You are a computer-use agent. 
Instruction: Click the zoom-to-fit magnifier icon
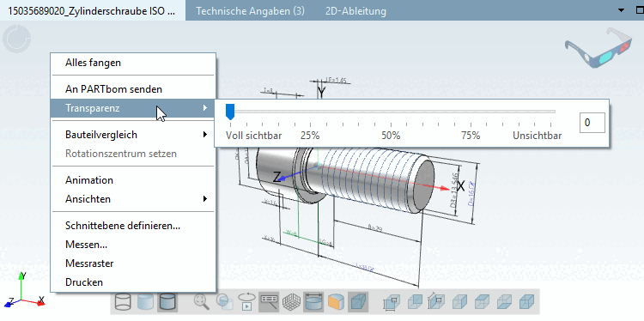coord(202,302)
